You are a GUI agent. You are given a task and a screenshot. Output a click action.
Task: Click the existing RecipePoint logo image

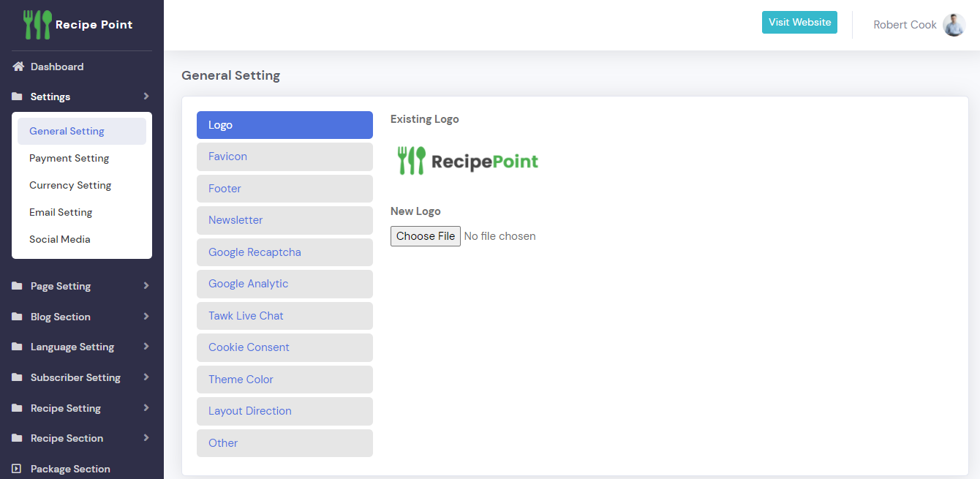(468, 161)
